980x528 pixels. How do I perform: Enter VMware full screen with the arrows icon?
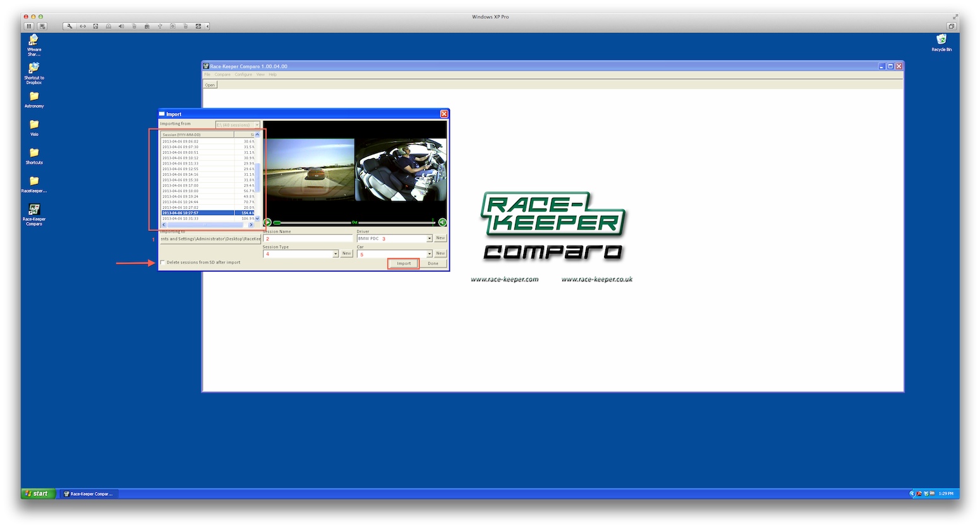click(955, 17)
